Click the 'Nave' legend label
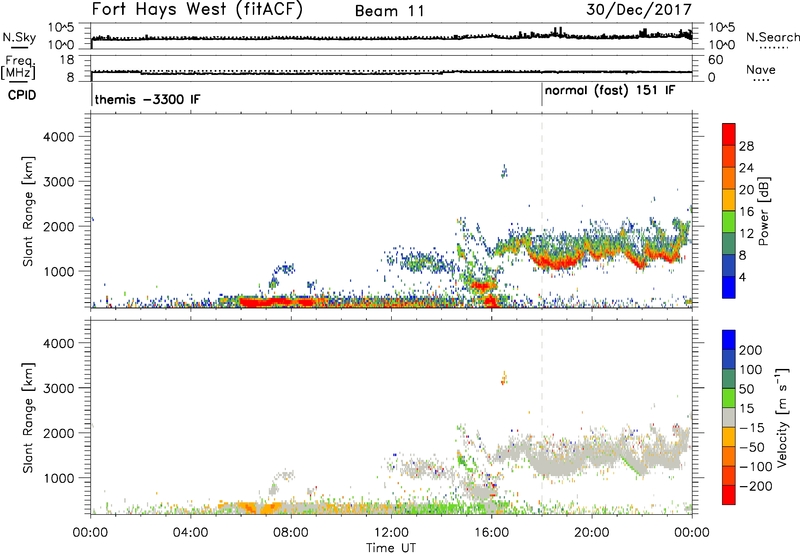This screenshot has height=554, width=800. coord(761,70)
